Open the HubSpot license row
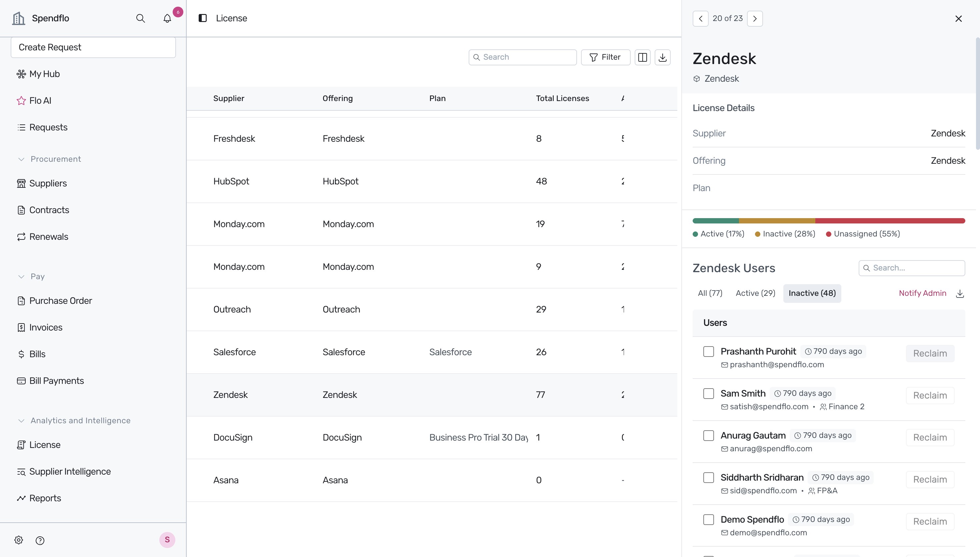Screen dimensions: 980x557 pos(432,181)
